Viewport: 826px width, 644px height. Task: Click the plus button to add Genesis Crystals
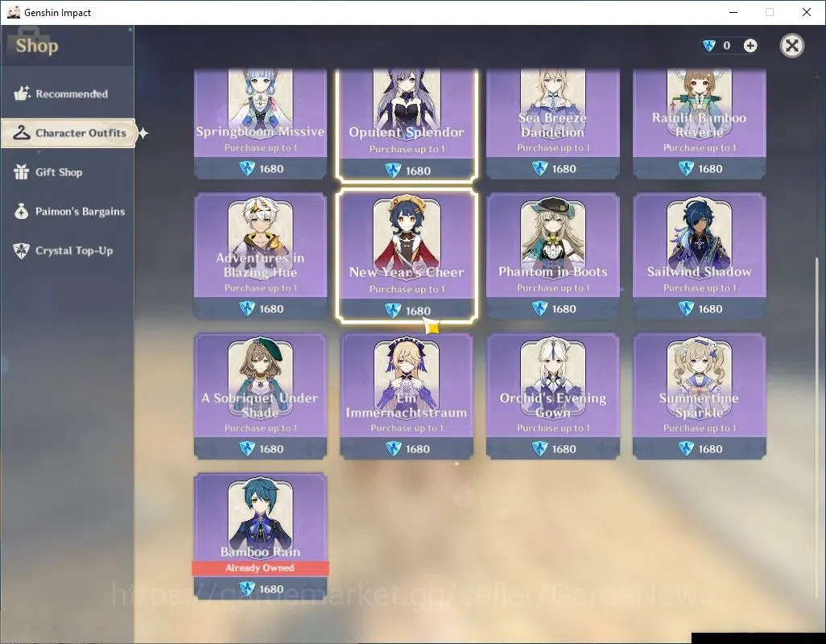(x=750, y=46)
